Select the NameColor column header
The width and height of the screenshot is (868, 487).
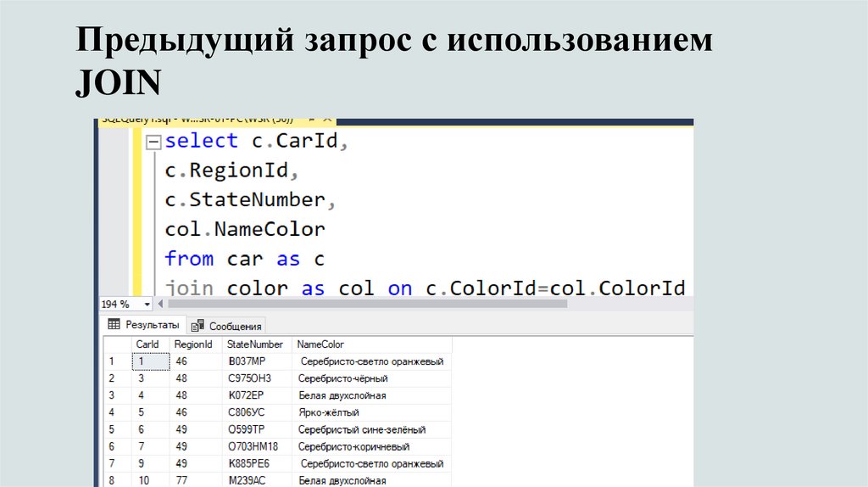(371, 344)
